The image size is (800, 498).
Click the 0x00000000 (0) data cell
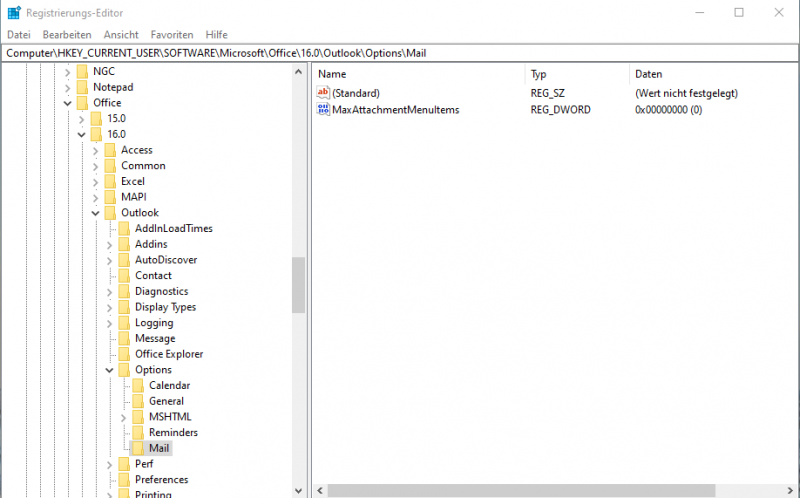point(668,110)
